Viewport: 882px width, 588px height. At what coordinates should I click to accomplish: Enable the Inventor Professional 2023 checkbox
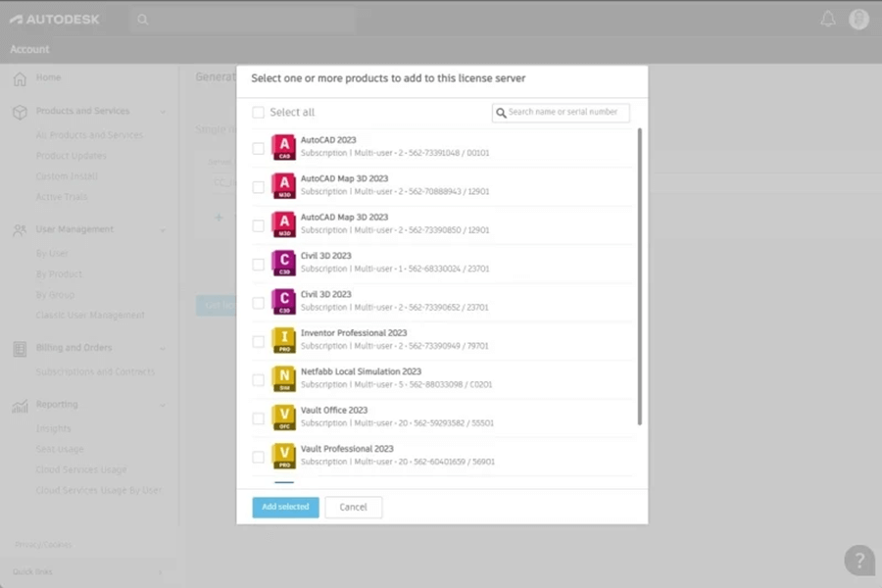(x=259, y=341)
